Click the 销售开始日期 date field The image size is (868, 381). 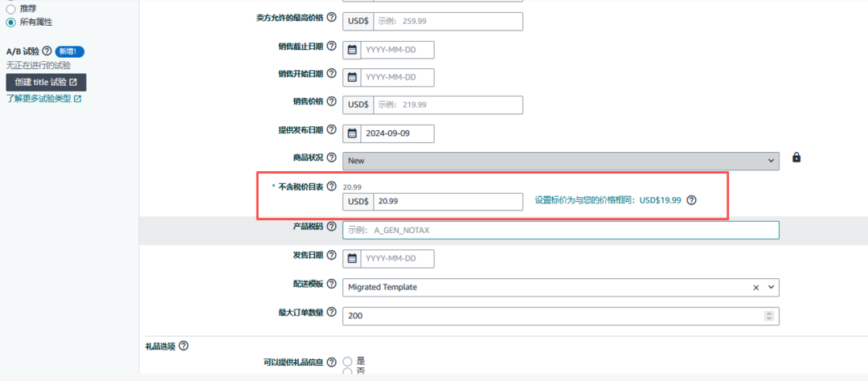(x=397, y=77)
